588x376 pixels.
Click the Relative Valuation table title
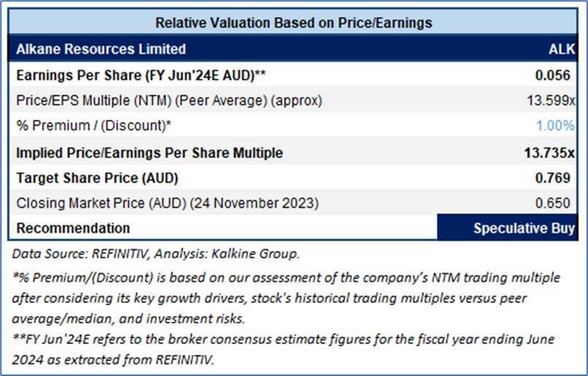point(293,23)
